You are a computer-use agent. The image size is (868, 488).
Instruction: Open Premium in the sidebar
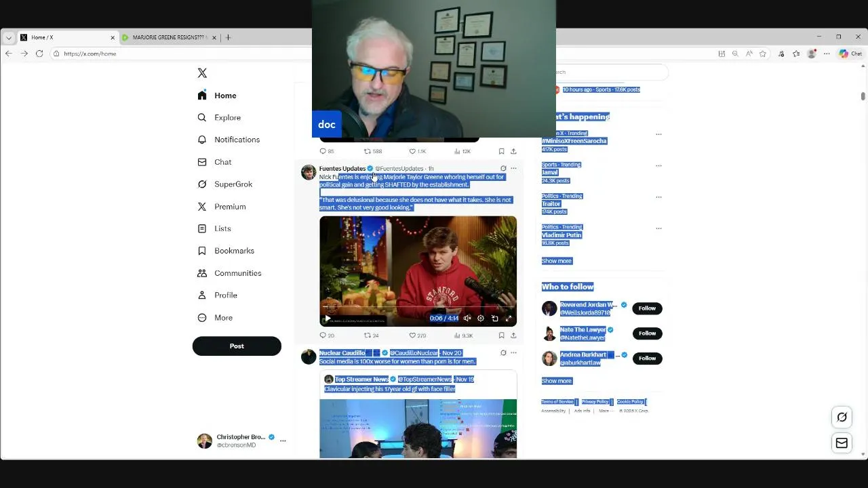222,207
